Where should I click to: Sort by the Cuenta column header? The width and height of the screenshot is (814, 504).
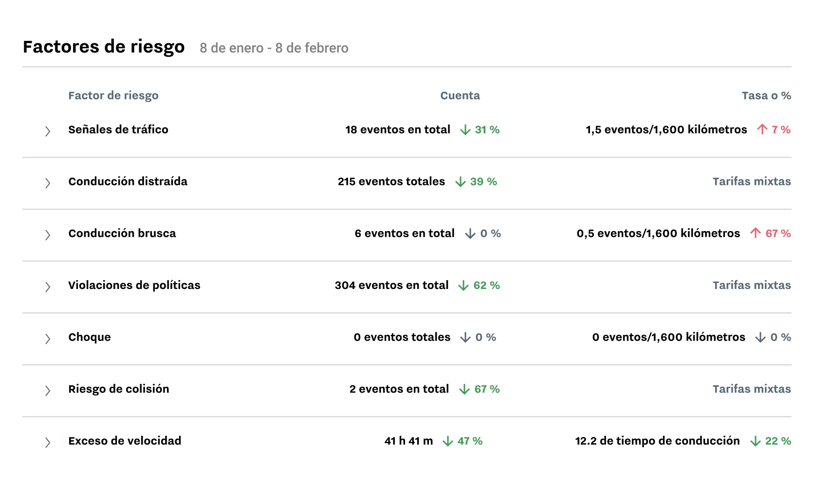click(x=460, y=96)
